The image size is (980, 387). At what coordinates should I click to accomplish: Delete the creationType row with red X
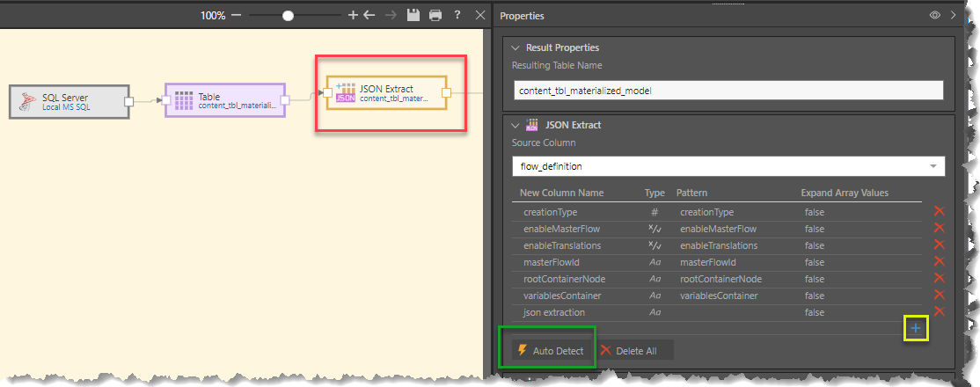(x=939, y=212)
